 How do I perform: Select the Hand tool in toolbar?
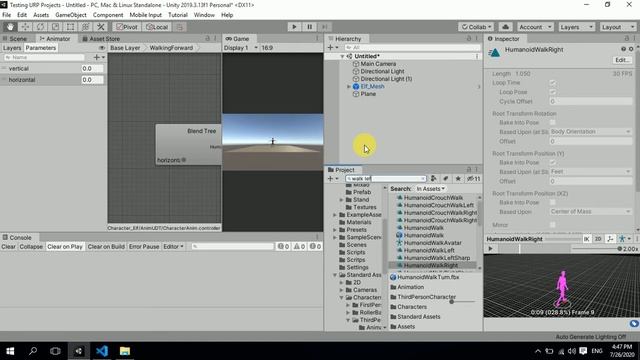[x=10, y=27]
